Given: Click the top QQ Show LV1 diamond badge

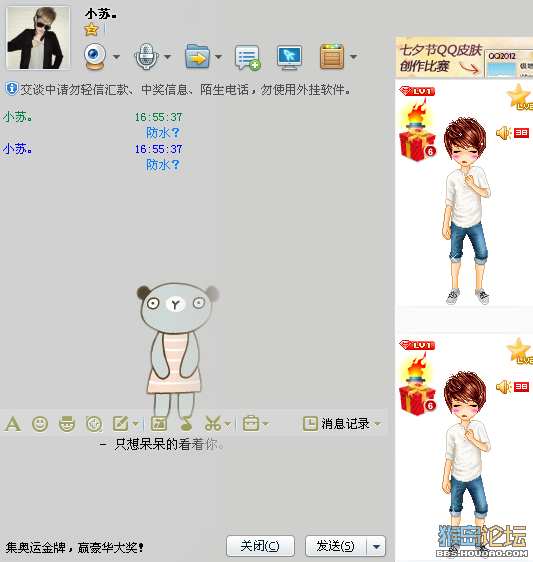Looking at the screenshot, I should [417, 91].
